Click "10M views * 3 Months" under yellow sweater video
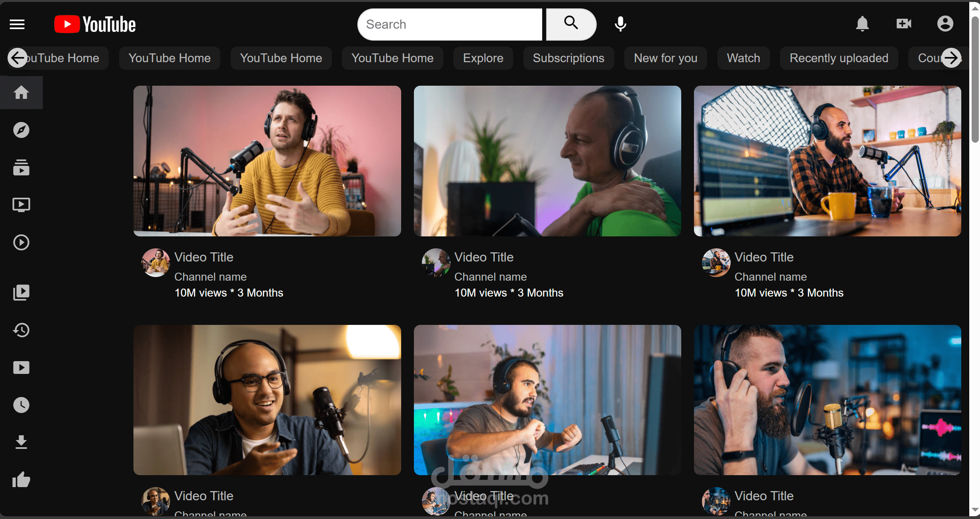Screen dimensions: 980x519 [229, 293]
